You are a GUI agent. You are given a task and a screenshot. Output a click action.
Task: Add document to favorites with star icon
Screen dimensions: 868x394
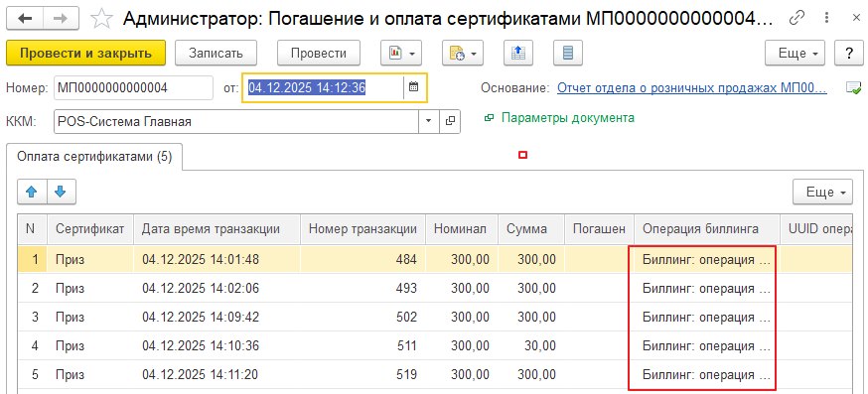[x=101, y=18]
